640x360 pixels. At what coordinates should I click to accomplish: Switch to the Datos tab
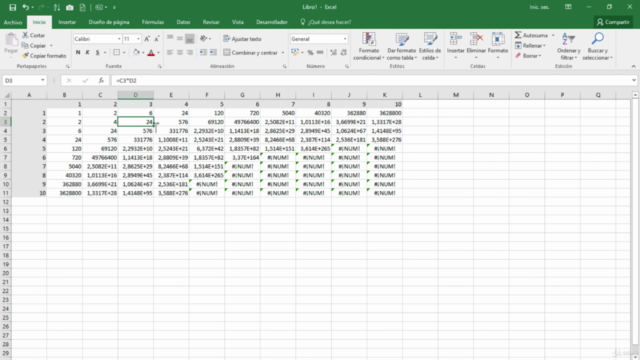coord(183,22)
